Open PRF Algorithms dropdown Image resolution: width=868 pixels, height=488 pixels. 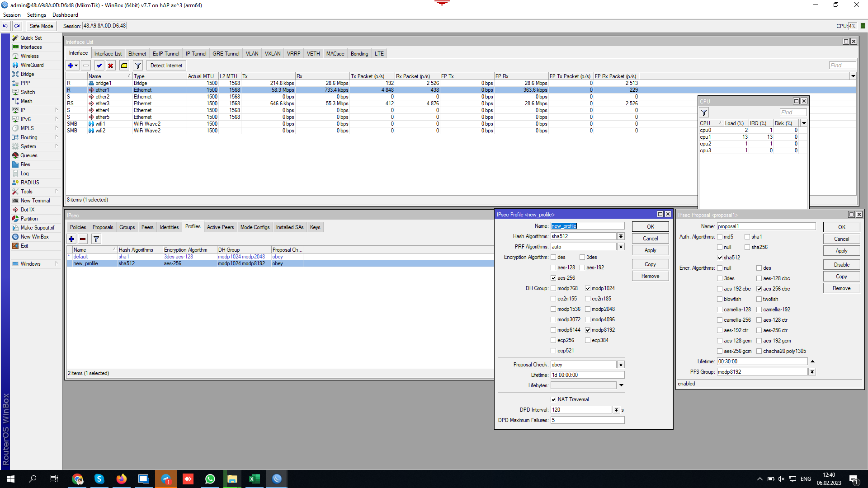[x=621, y=247]
